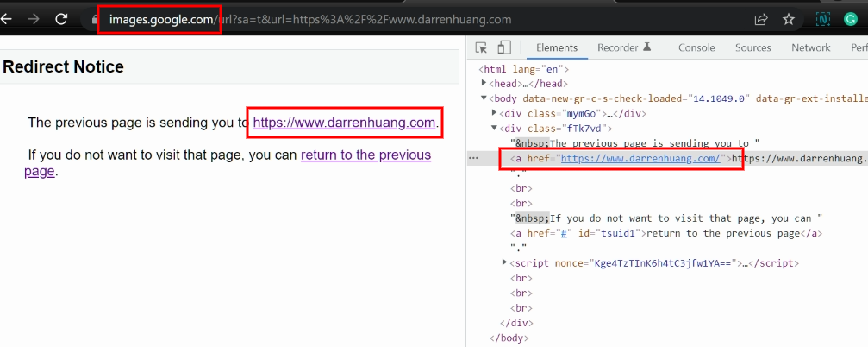Select the "If you do not want to visit" text node
The height and width of the screenshot is (347, 868).
tap(666, 218)
